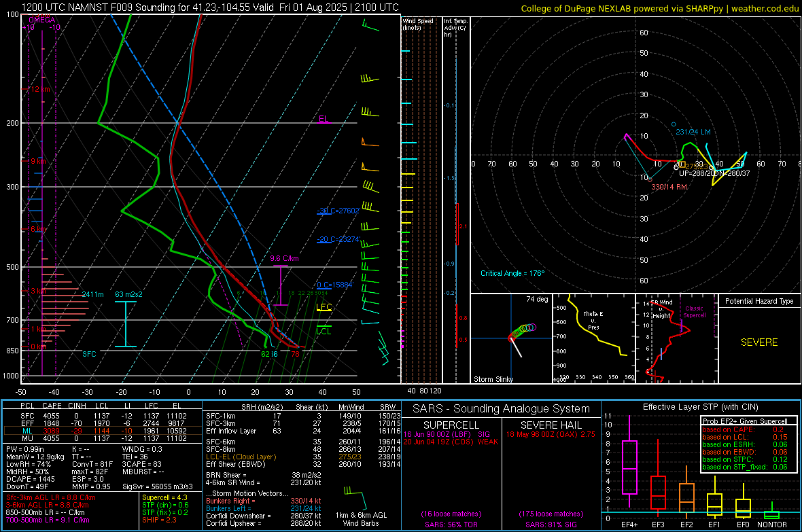
Task: Click the 0 C=15884' freezing level label
Action: click(x=334, y=285)
